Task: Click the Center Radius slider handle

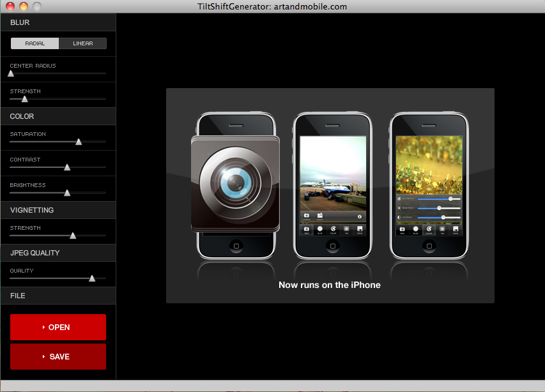Action: click(11, 73)
